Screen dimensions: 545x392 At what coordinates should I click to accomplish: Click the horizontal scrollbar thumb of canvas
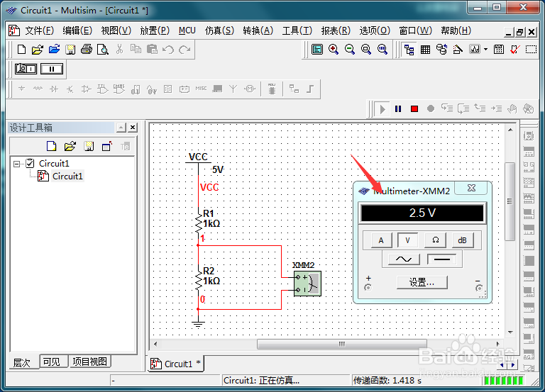341,344
